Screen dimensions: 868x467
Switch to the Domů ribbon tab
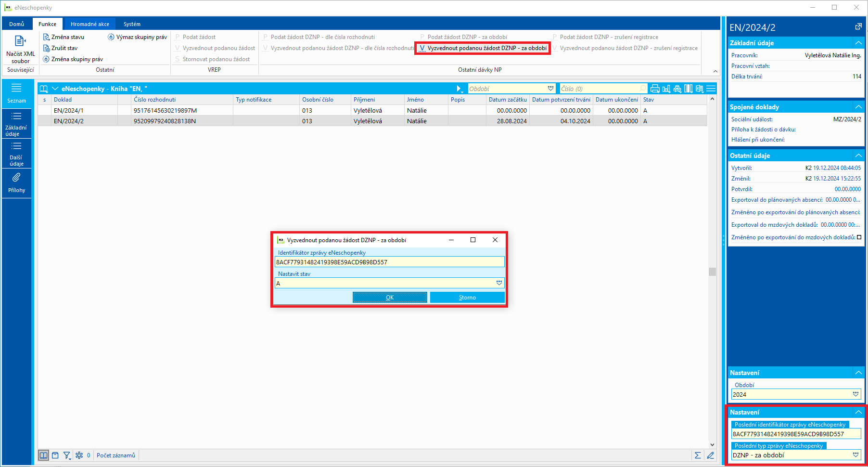tap(17, 24)
